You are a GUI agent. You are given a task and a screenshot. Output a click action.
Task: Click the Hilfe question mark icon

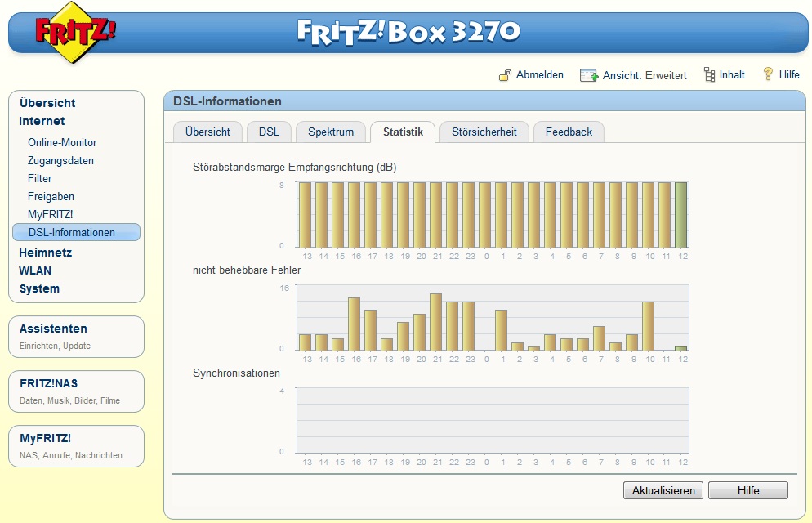[768, 74]
